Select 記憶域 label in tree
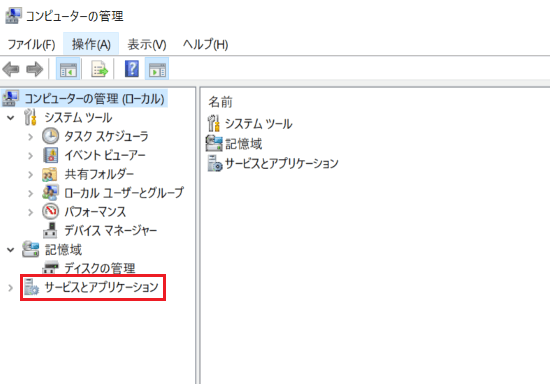The width and height of the screenshot is (550, 384). [63, 250]
